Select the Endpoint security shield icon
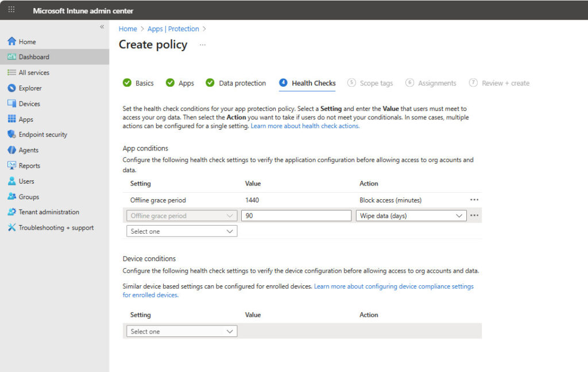This screenshot has width=588, height=372. point(11,135)
